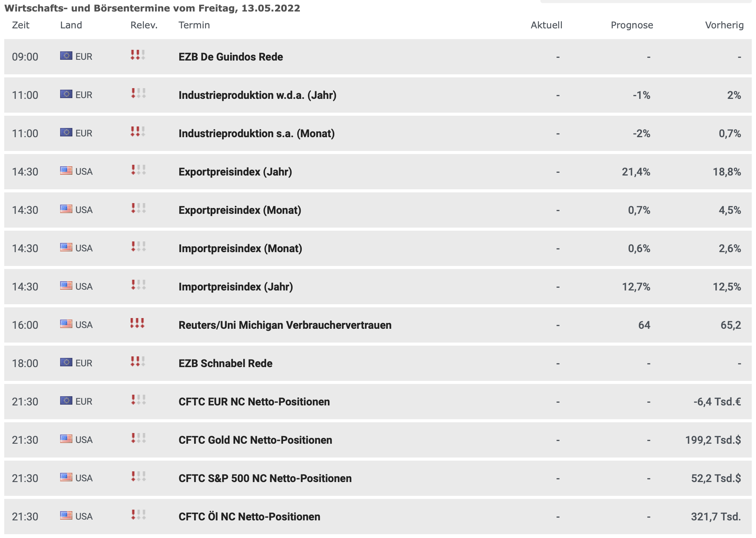Open the EZB Schnabel Rede entry
The width and height of the screenshot is (756, 538).
click(x=225, y=363)
